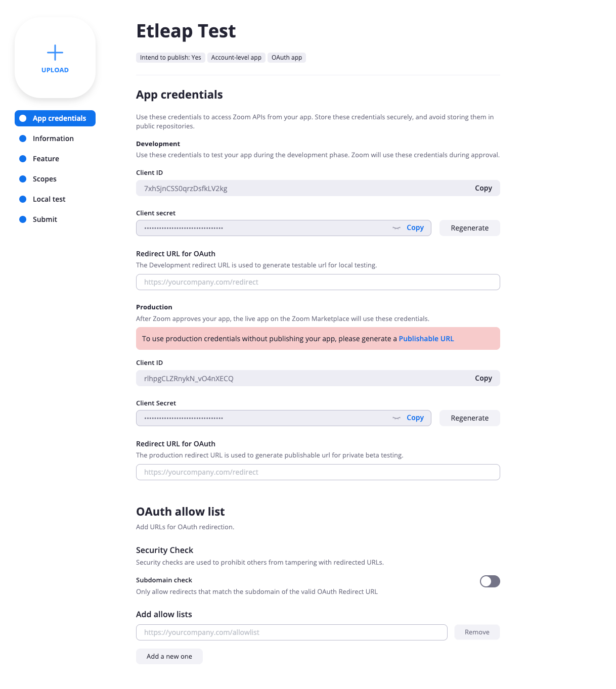616x689 pixels.
Task: Remove the allow list entry
Action: (477, 632)
